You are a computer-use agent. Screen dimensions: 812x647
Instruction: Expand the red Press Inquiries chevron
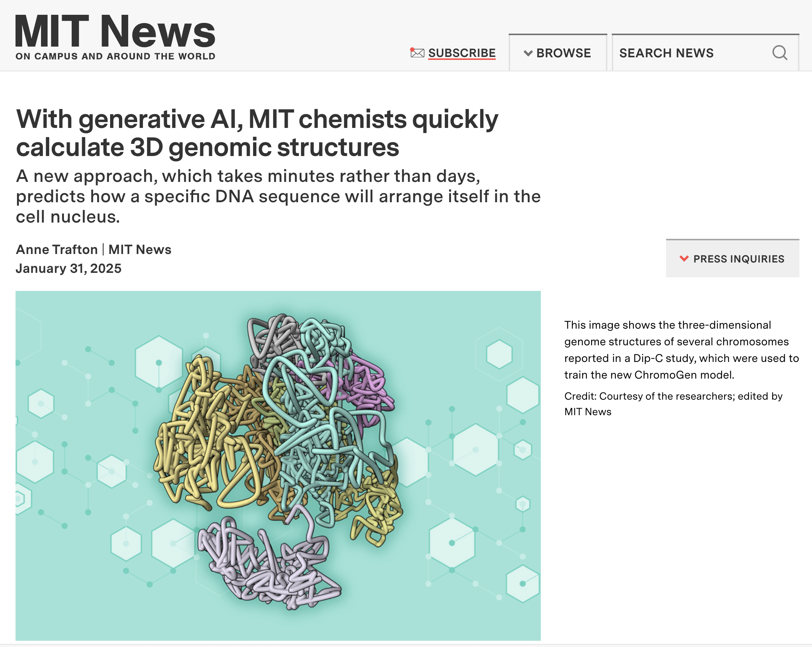684,258
